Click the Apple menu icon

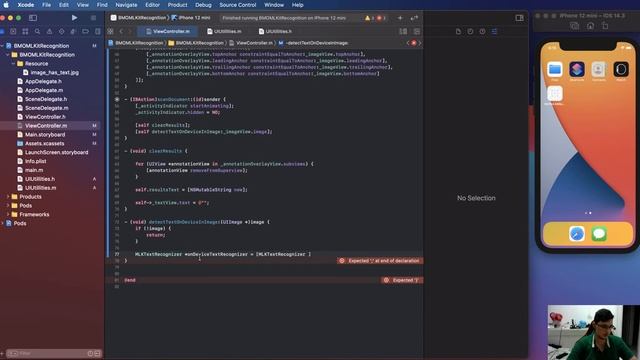[x=6, y=5]
